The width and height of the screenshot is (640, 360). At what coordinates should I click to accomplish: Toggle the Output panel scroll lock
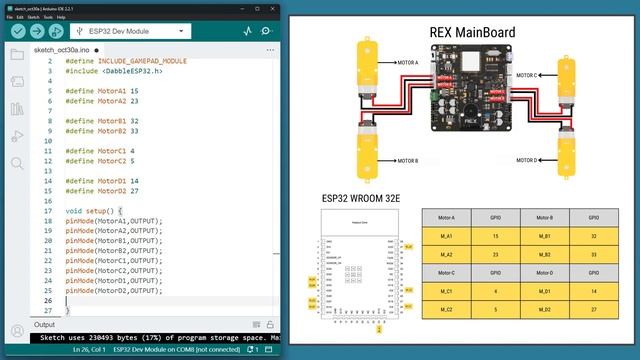click(x=270, y=324)
